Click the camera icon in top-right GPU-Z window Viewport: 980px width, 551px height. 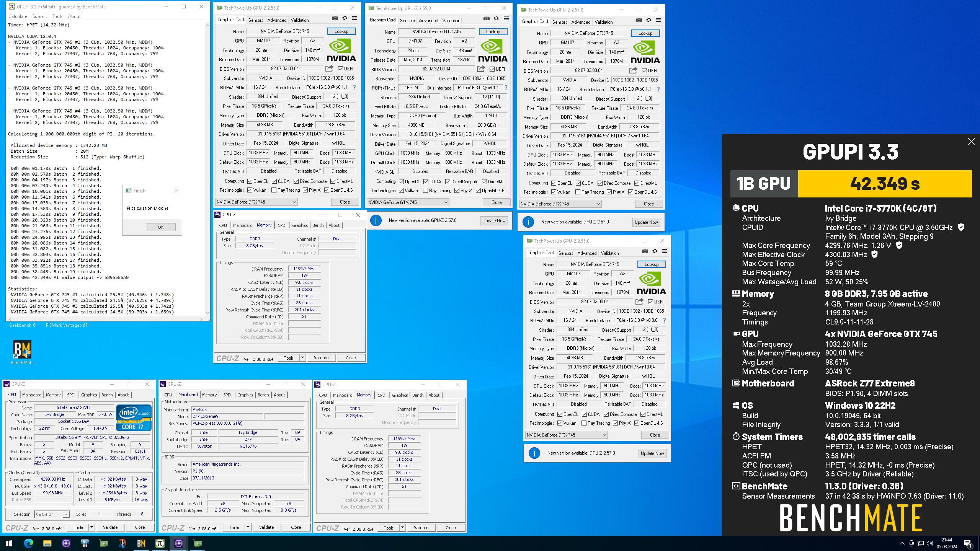tap(639, 20)
